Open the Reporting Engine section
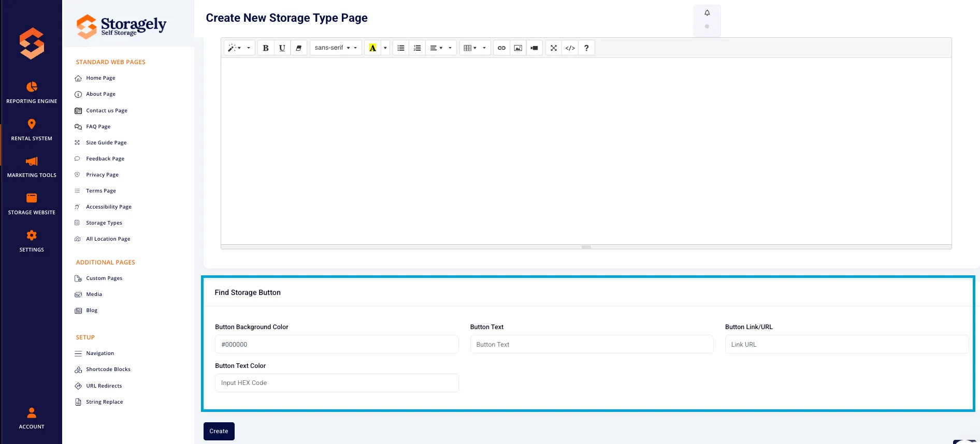 tap(32, 93)
